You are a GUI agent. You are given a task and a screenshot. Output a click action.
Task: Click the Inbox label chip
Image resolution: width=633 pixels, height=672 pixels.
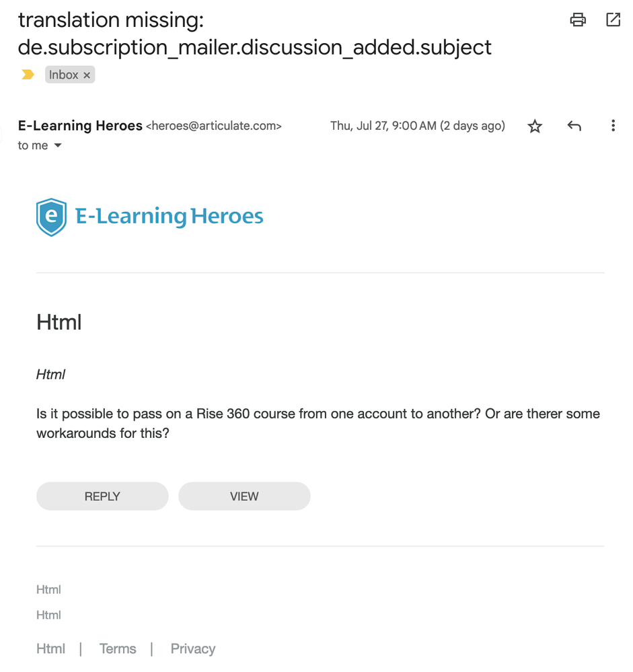coord(64,75)
